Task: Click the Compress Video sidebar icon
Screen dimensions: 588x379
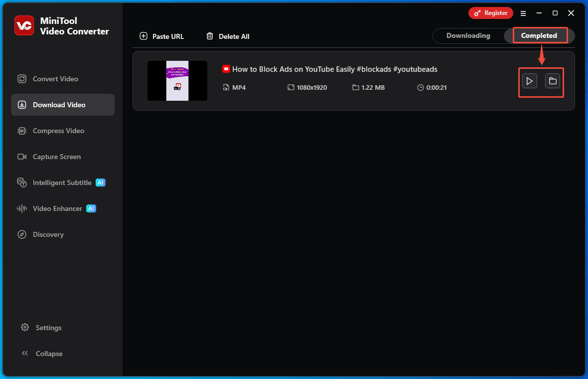Action: 22,131
